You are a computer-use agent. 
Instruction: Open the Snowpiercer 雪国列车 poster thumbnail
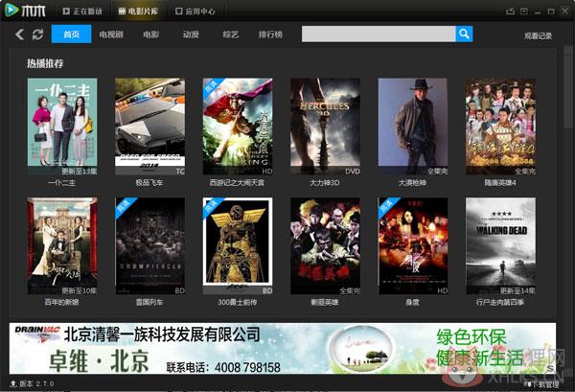point(150,246)
